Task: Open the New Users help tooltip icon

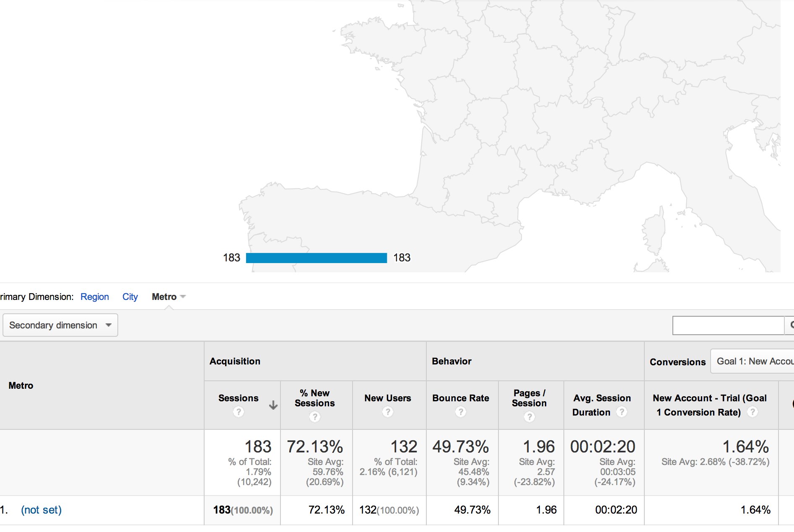Action: (x=387, y=412)
